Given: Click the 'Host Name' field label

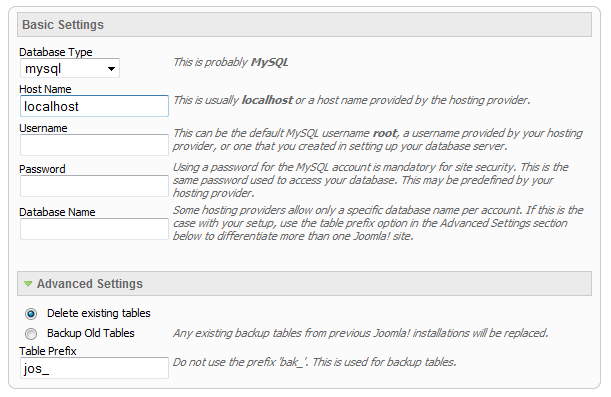Looking at the screenshot, I should tap(45, 89).
